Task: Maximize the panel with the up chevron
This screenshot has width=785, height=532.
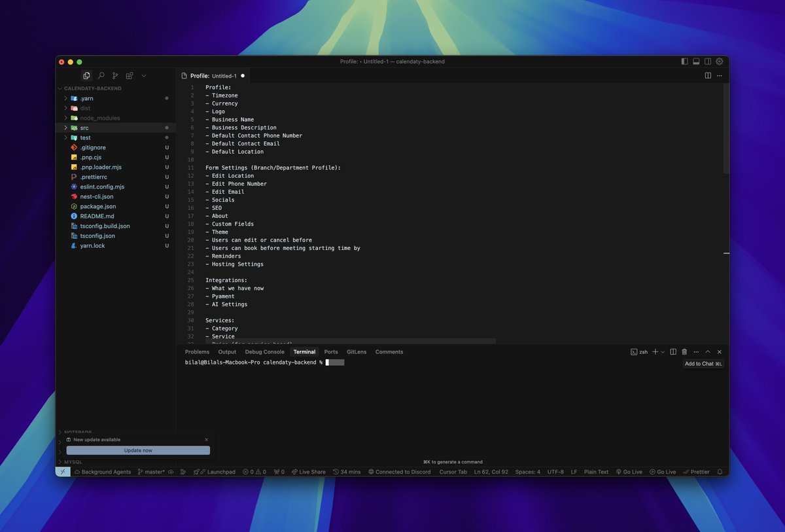Action: 708,352
